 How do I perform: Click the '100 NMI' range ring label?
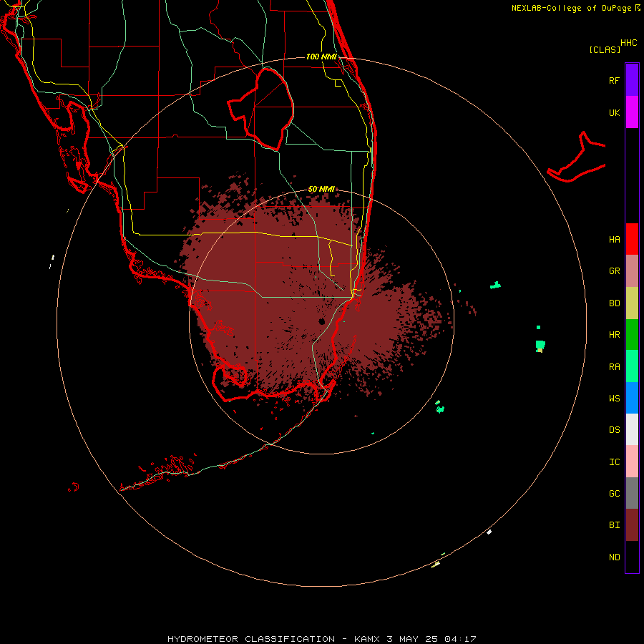point(321,57)
